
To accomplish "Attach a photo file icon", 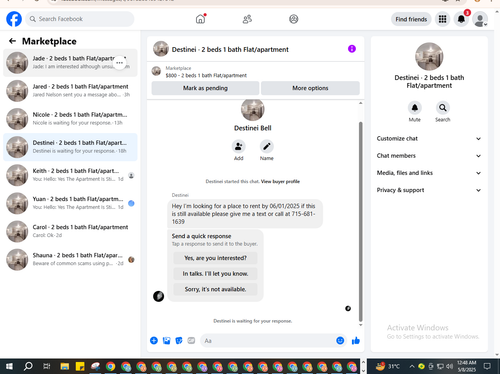I will pos(166,340).
